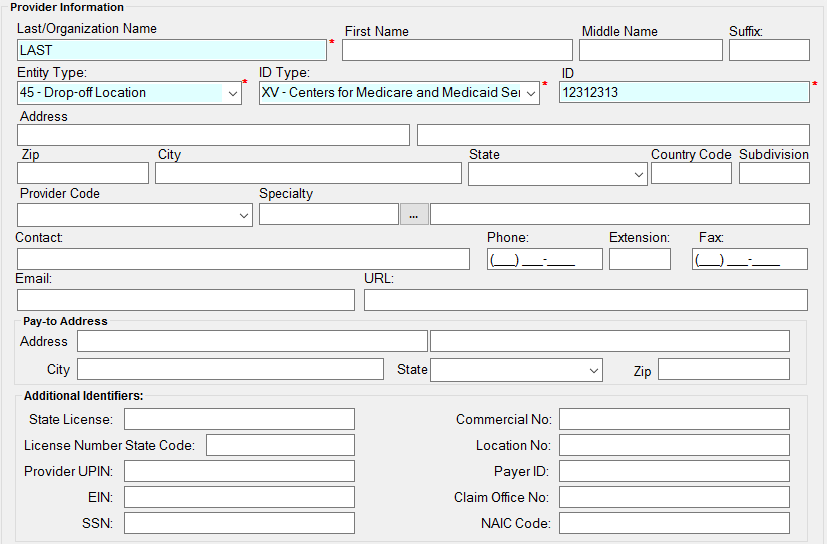The image size is (827, 544).
Task: Click the Location No field
Action: tap(675, 445)
